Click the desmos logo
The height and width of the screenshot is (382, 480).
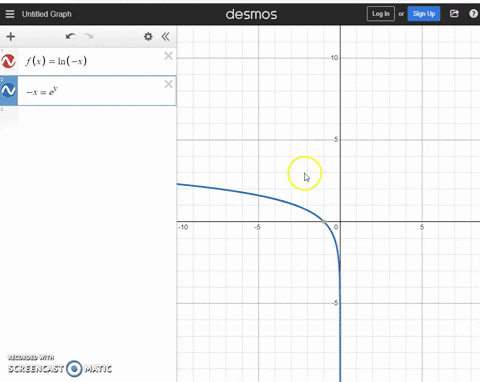click(x=251, y=14)
